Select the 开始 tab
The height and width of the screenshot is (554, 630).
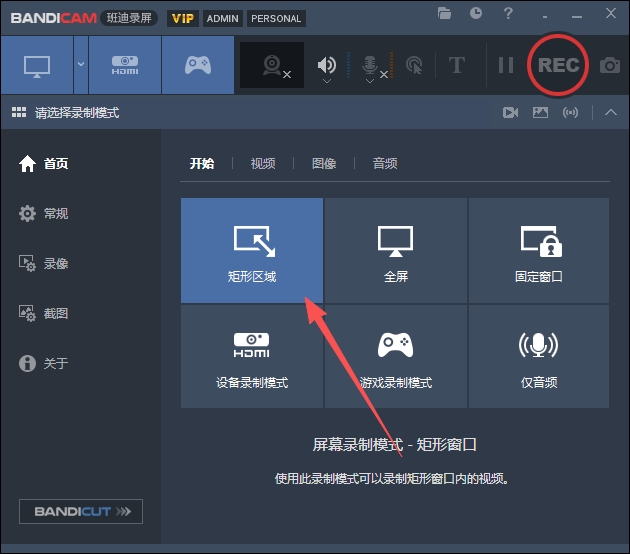202,164
